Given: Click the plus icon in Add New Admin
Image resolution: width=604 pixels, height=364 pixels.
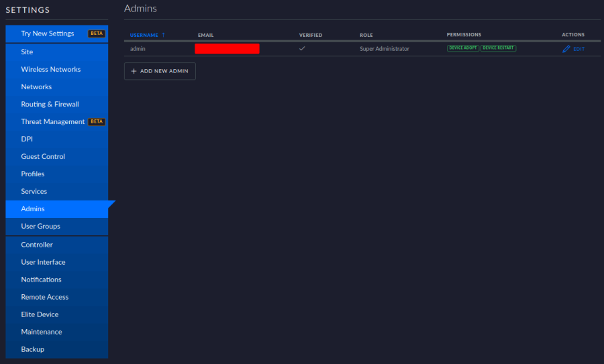Looking at the screenshot, I should click(x=134, y=71).
